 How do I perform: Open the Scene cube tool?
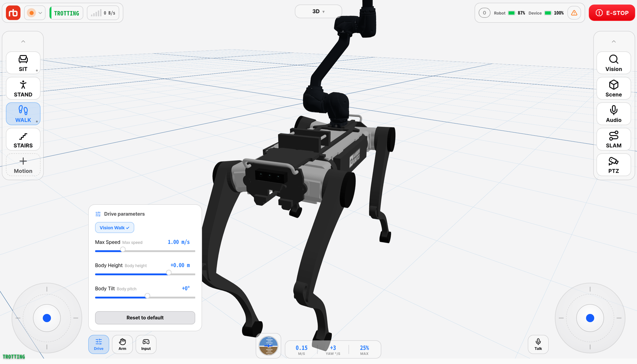[614, 88]
